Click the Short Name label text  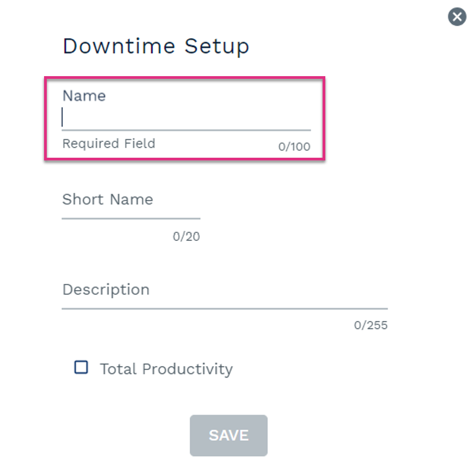(108, 200)
